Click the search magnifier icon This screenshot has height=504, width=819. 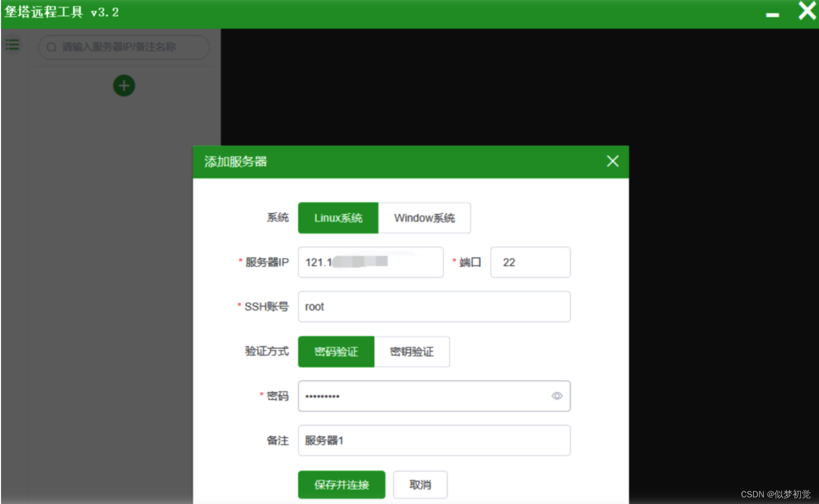[x=51, y=47]
